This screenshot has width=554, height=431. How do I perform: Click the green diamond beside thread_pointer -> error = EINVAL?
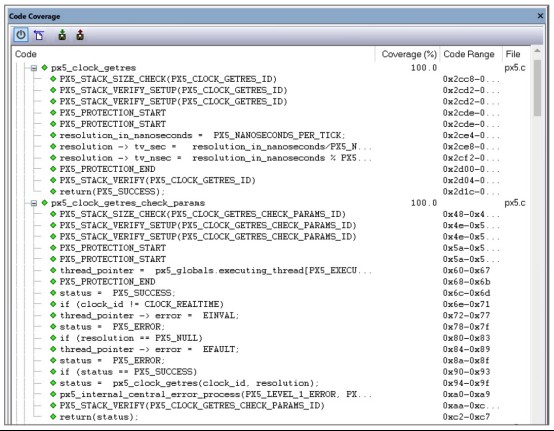tap(53, 315)
